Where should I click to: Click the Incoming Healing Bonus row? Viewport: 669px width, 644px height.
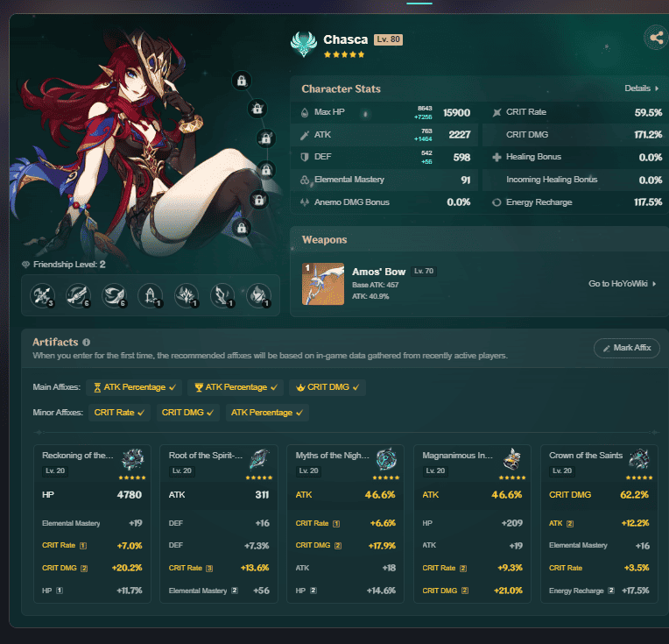(x=576, y=180)
